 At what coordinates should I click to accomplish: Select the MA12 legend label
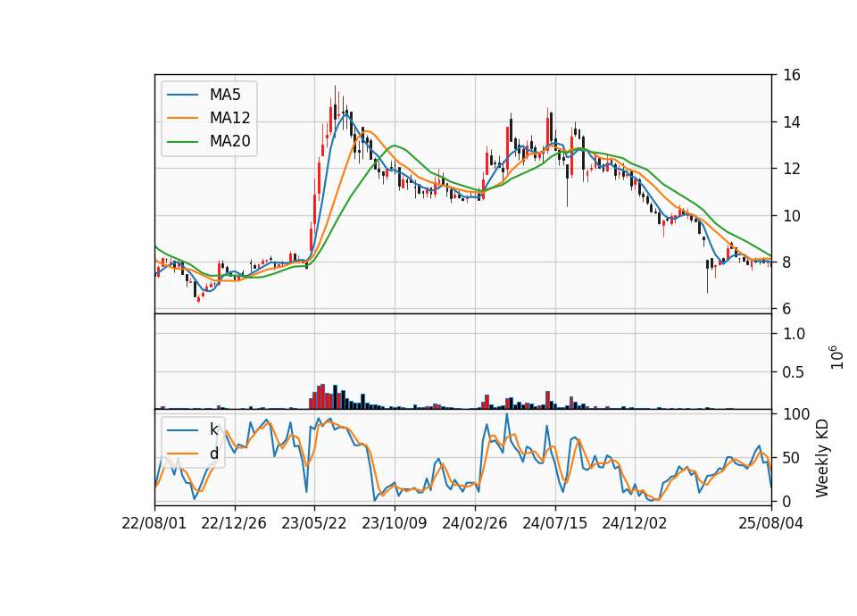[229, 118]
